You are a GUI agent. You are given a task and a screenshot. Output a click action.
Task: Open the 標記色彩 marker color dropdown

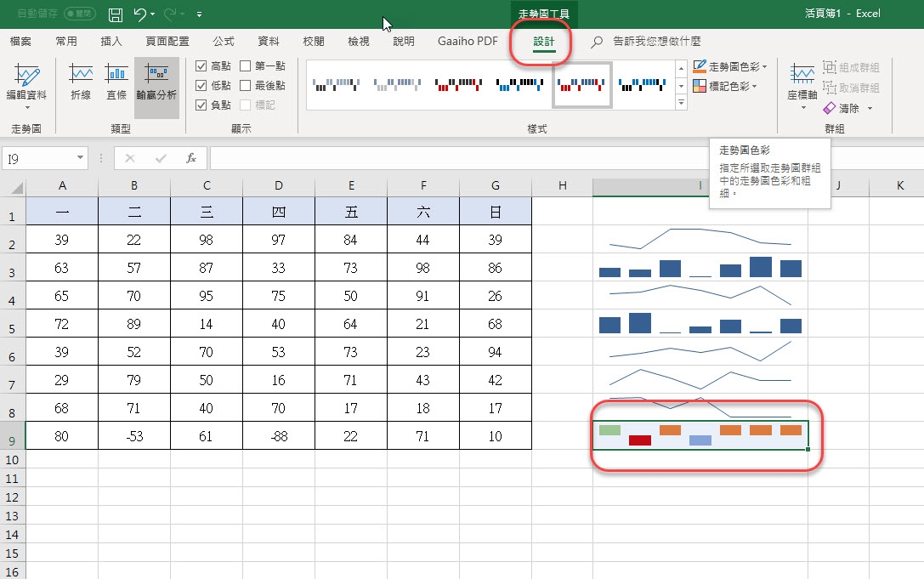point(754,86)
